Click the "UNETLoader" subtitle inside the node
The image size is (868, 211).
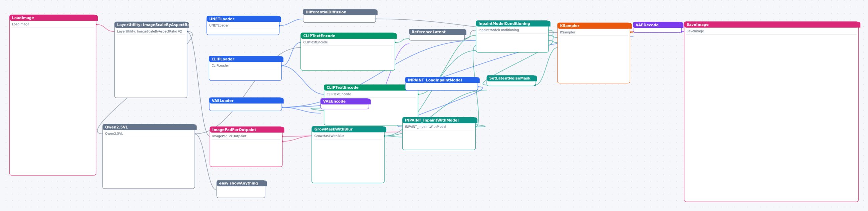(219, 25)
